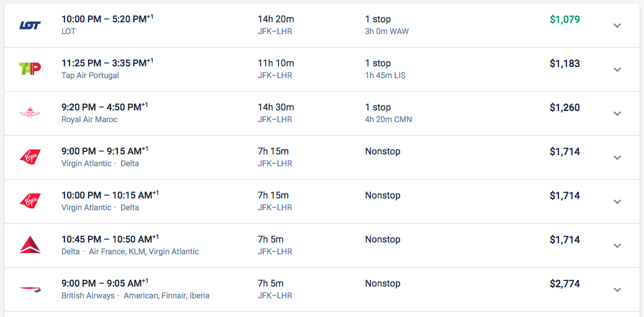Expand the British Airways flight details
The height and width of the screenshot is (317, 644).
click(x=617, y=290)
